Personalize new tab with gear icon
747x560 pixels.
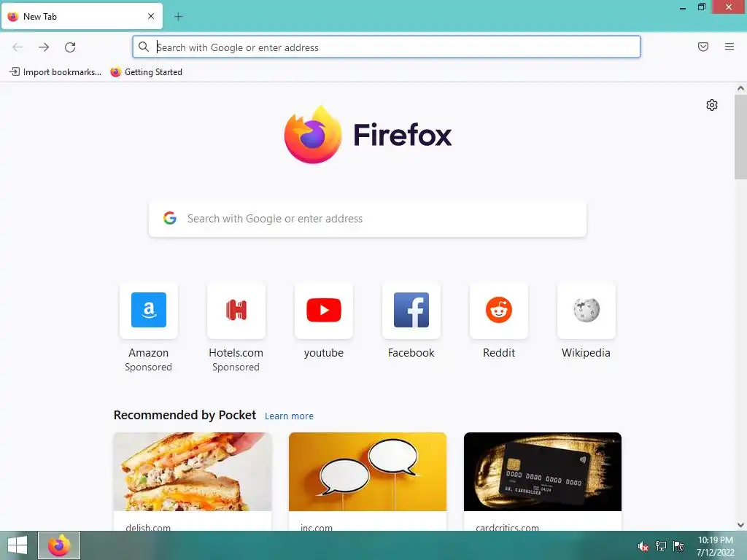[x=712, y=105]
